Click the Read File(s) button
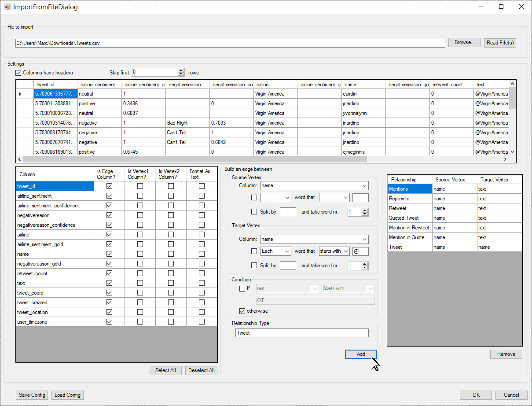 [499, 43]
